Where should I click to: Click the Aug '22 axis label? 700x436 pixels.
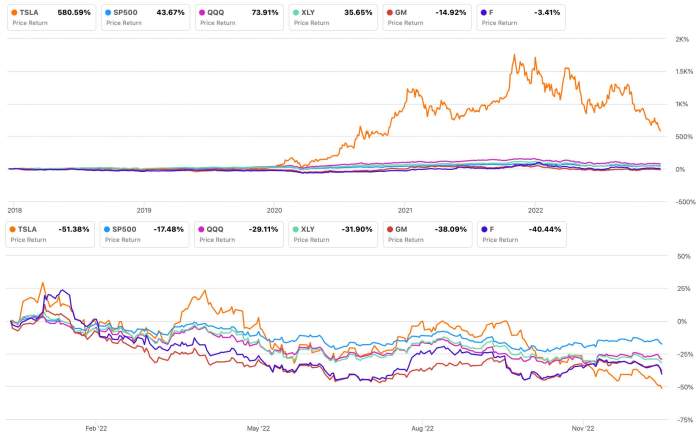point(422,428)
